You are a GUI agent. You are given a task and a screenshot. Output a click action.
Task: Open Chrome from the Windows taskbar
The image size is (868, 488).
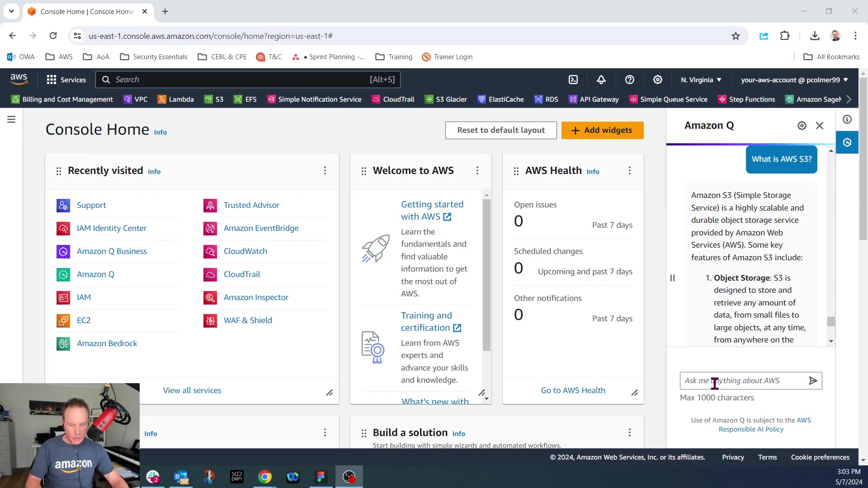tap(265, 477)
